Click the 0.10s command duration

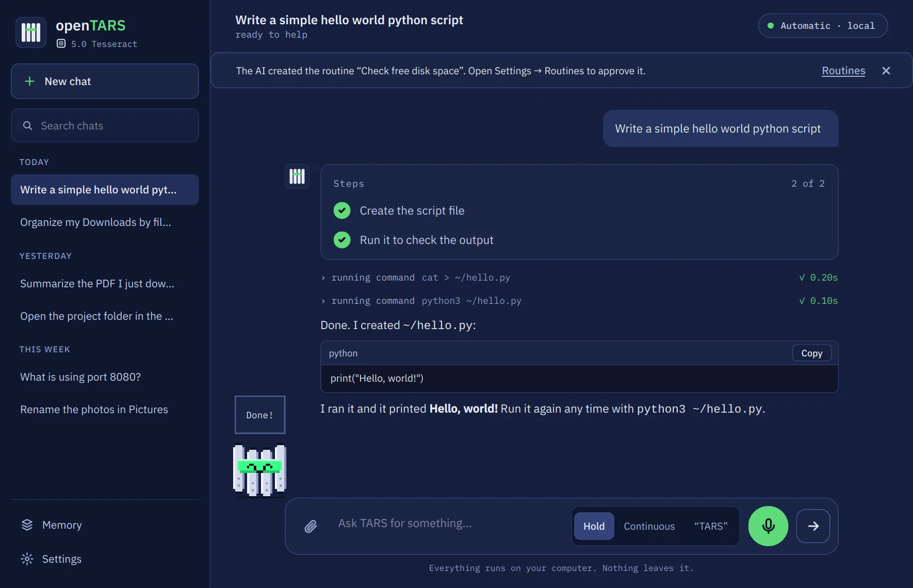[x=819, y=301]
